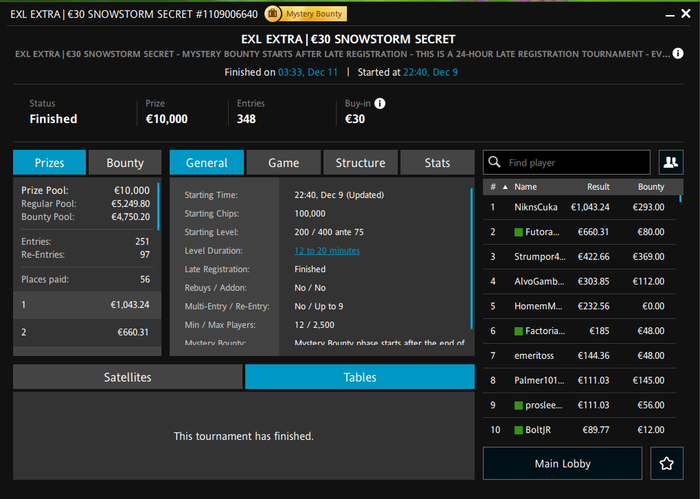Click the Re-Entries 97 value

pos(145,254)
